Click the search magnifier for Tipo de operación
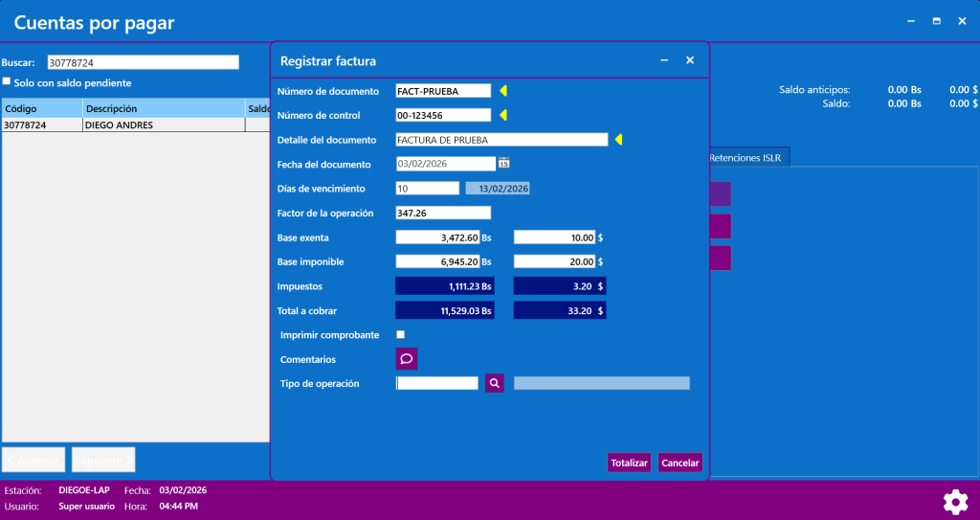This screenshot has width=980, height=520. click(x=494, y=383)
